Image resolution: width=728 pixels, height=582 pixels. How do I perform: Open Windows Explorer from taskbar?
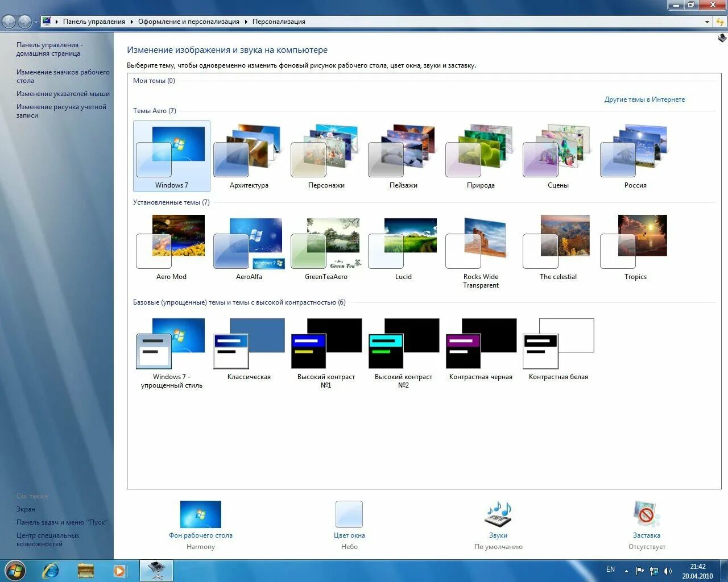[86, 571]
